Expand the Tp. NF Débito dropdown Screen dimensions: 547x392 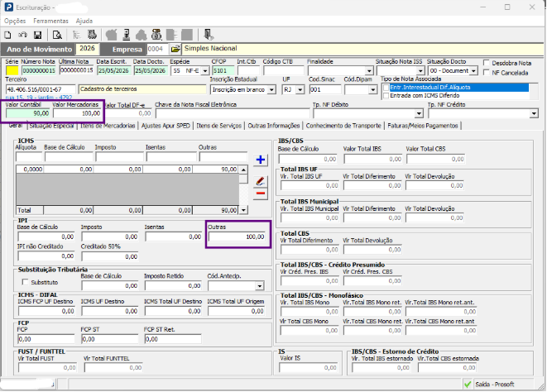click(x=419, y=113)
